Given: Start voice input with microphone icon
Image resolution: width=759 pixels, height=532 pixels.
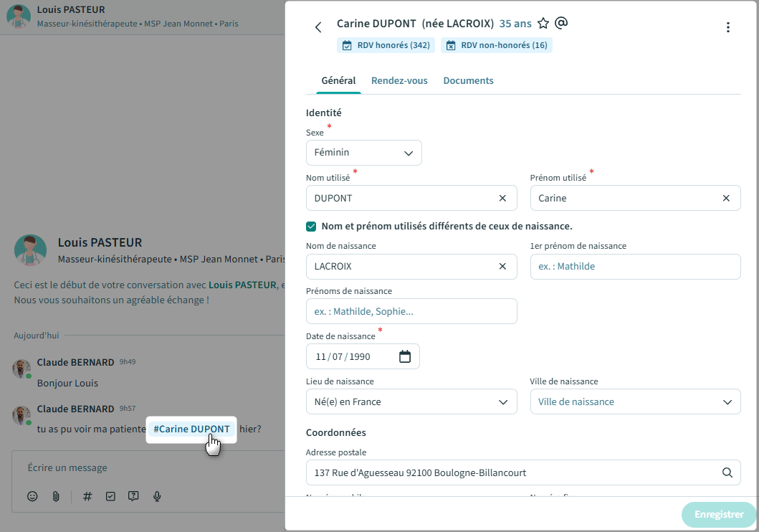Looking at the screenshot, I should (x=157, y=496).
